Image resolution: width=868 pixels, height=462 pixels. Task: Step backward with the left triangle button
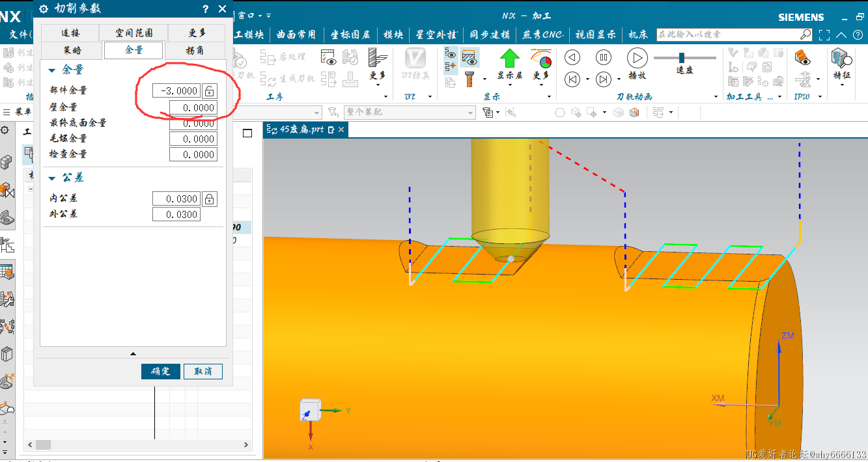(572, 57)
